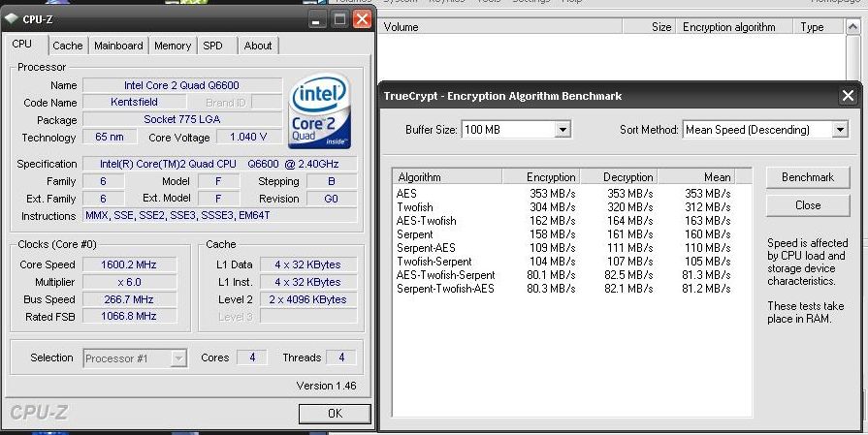This screenshot has height=435, width=868.
Task: Open the Memory tab in CPU-Z
Action: point(173,46)
